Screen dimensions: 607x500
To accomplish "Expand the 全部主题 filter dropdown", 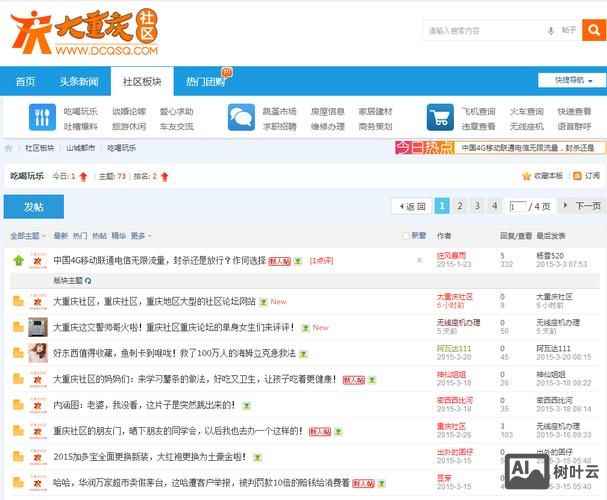I will [x=28, y=236].
